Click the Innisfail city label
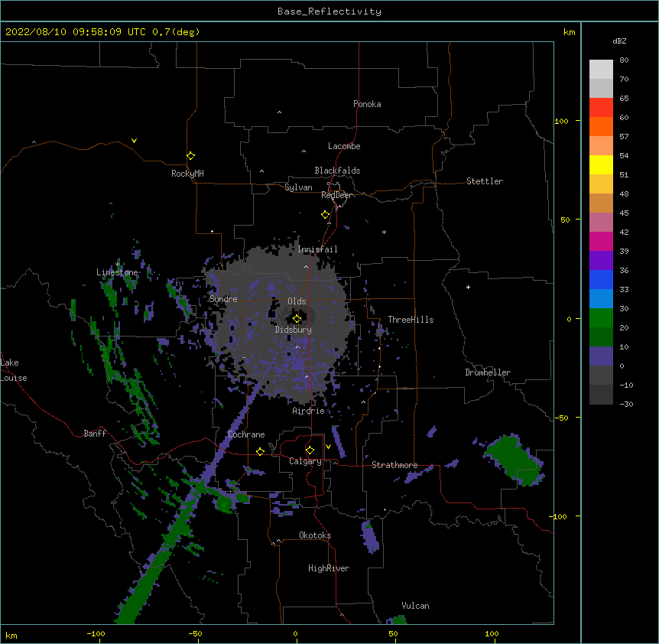 [x=317, y=249]
